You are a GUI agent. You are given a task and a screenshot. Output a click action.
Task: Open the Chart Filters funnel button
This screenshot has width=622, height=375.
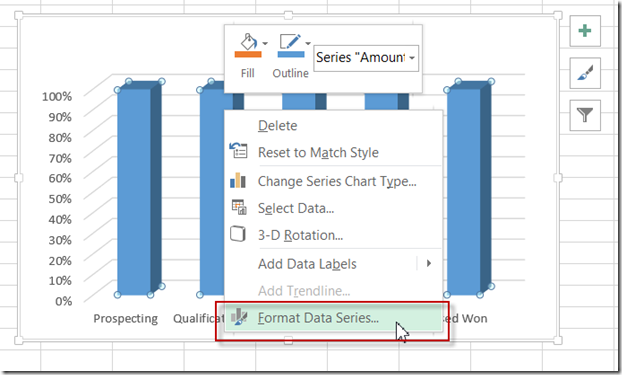click(x=585, y=115)
